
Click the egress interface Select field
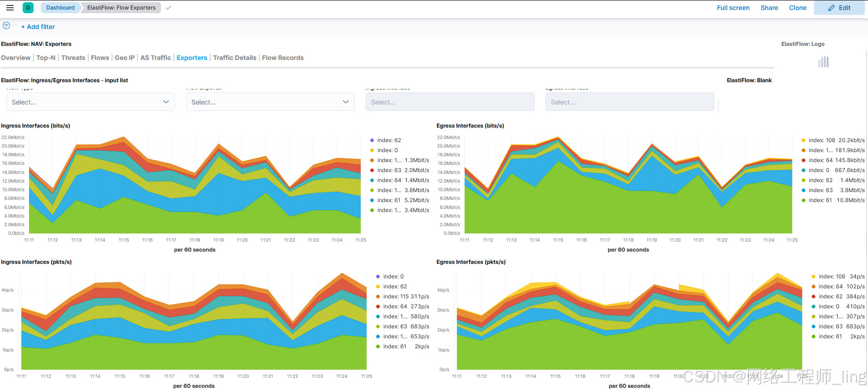point(630,102)
